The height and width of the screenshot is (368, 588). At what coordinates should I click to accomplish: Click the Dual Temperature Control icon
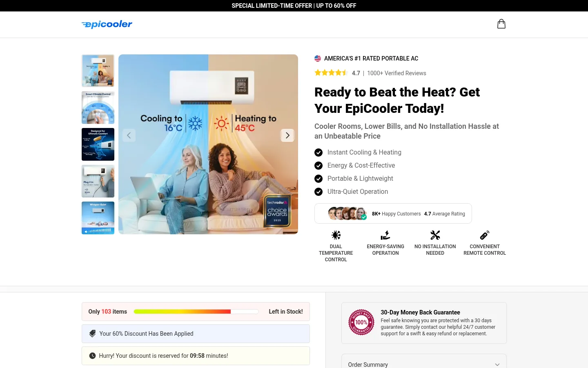click(336, 235)
